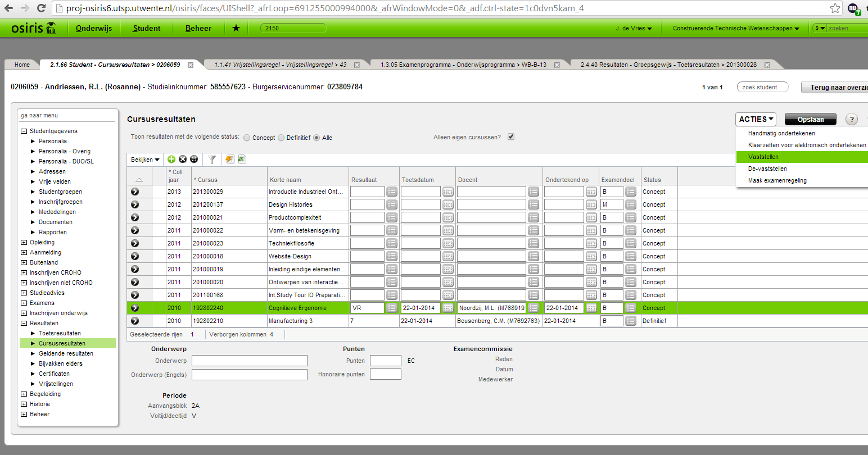Image resolution: width=868 pixels, height=455 pixels.
Task: Open Examendoel lookup for Design Histories row
Action: pyautogui.click(x=631, y=204)
